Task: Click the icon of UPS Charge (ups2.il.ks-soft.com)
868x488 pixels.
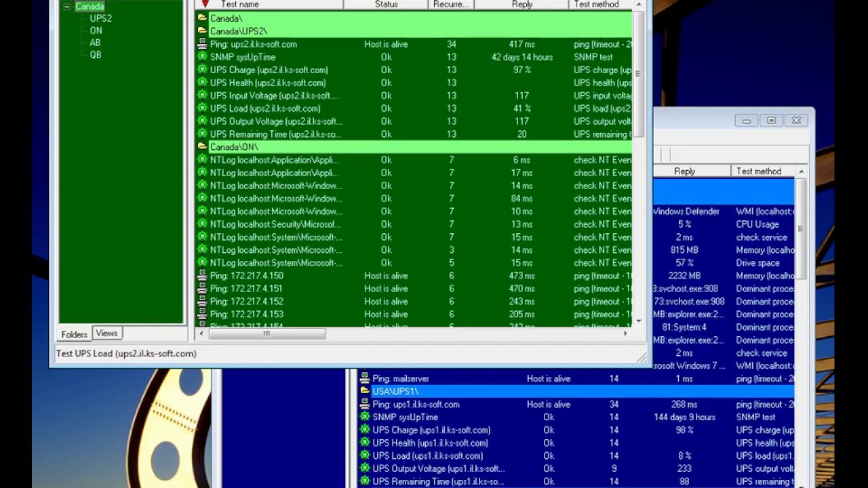Action: pyautogui.click(x=202, y=70)
